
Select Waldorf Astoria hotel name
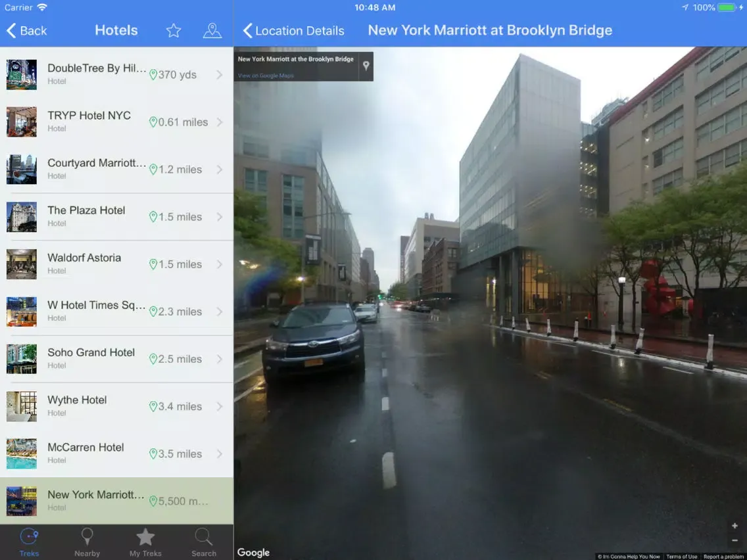click(x=84, y=258)
